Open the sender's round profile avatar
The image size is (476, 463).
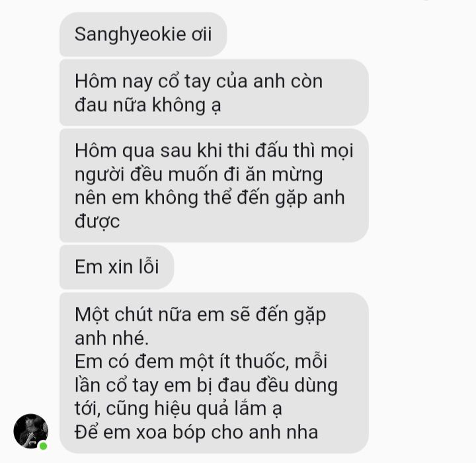pyautogui.click(x=30, y=431)
